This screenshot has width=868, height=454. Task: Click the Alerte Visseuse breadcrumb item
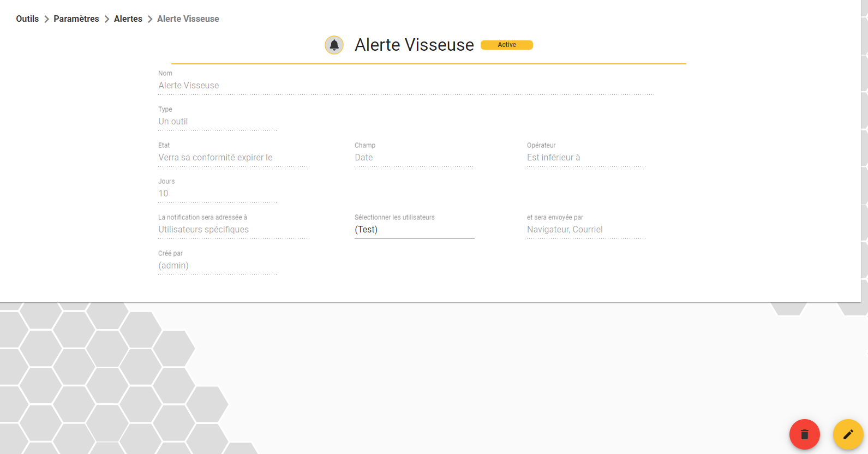click(188, 19)
